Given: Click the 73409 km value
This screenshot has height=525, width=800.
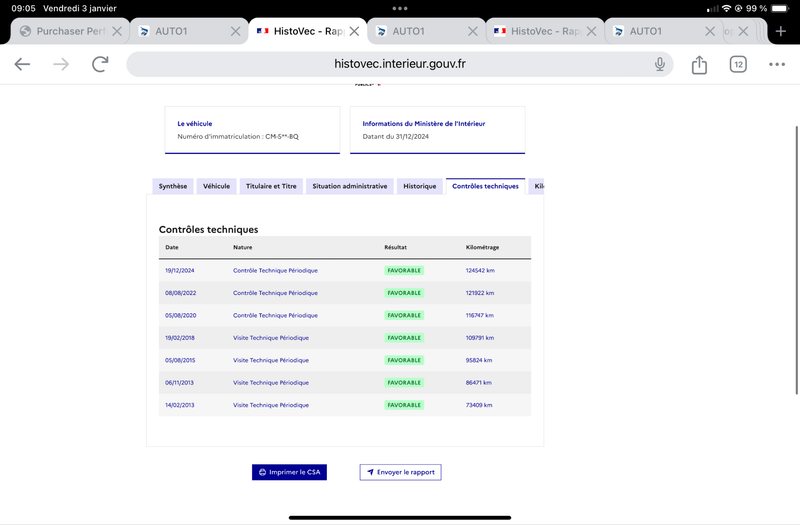Looking at the screenshot, I should pos(479,405).
